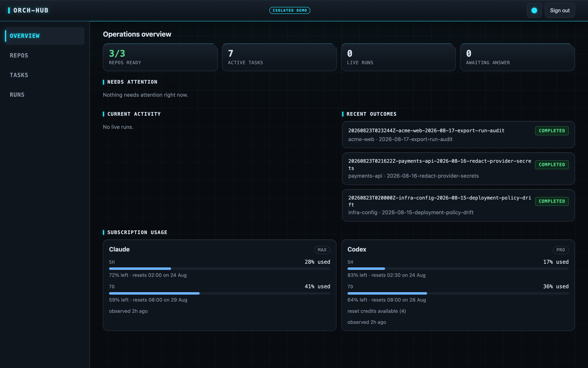Open the payments-api redact-provider-secrets outcome
Viewport: 588px width, 368px height.
pyautogui.click(x=458, y=169)
